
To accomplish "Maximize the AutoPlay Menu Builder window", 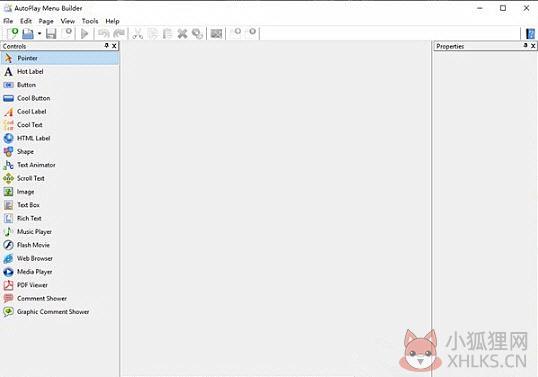I will [503, 8].
